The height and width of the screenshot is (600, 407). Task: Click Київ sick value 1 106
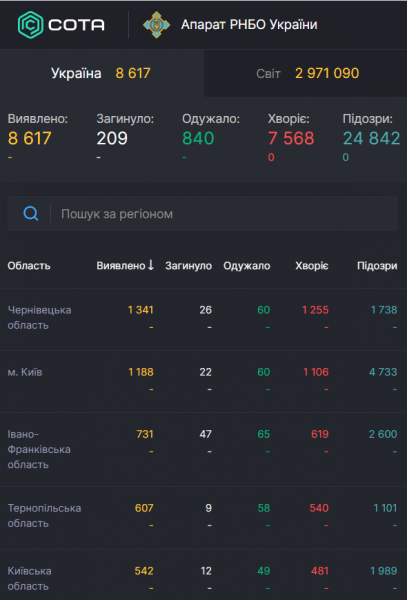(316, 372)
